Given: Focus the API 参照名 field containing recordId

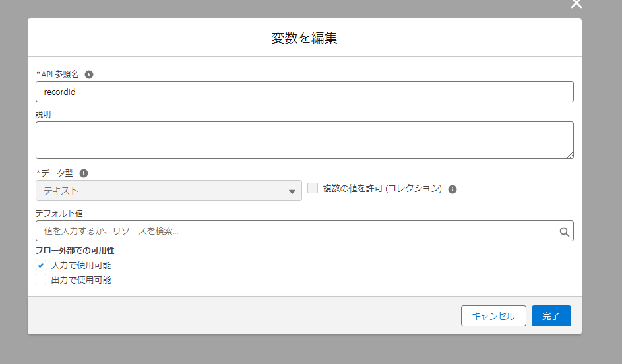Looking at the screenshot, I should 305,92.
